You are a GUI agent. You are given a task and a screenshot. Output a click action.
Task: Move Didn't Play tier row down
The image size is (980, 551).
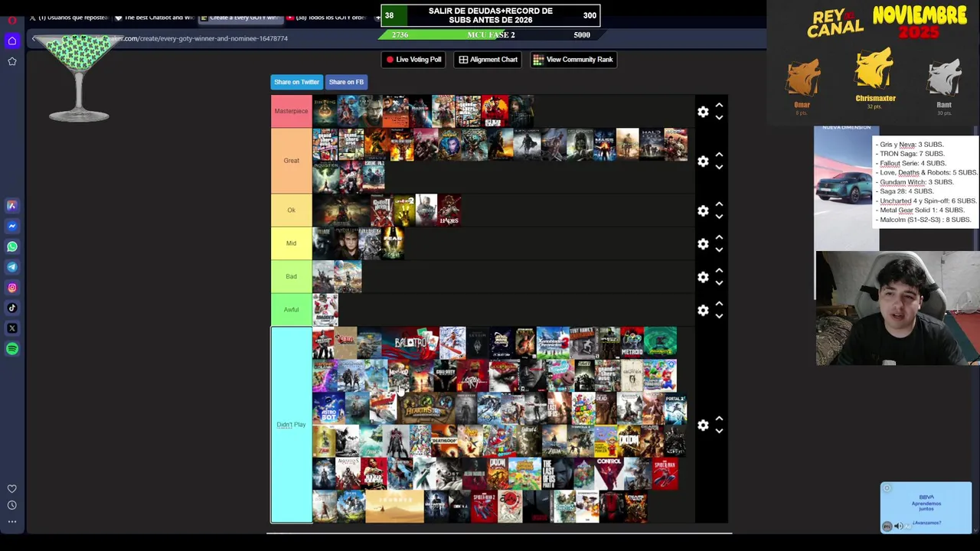pyautogui.click(x=719, y=431)
